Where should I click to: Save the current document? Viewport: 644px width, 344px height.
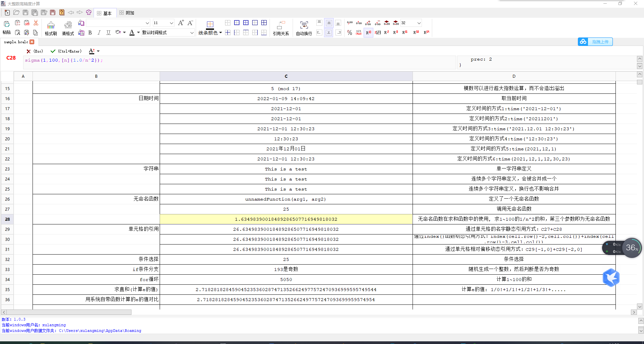point(25,13)
